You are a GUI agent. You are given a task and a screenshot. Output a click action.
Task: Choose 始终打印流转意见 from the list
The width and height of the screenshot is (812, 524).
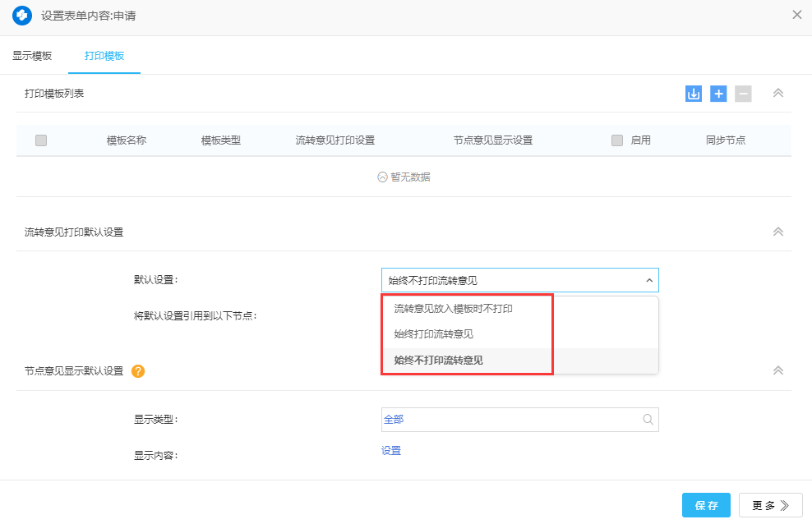pyautogui.click(x=433, y=334)
